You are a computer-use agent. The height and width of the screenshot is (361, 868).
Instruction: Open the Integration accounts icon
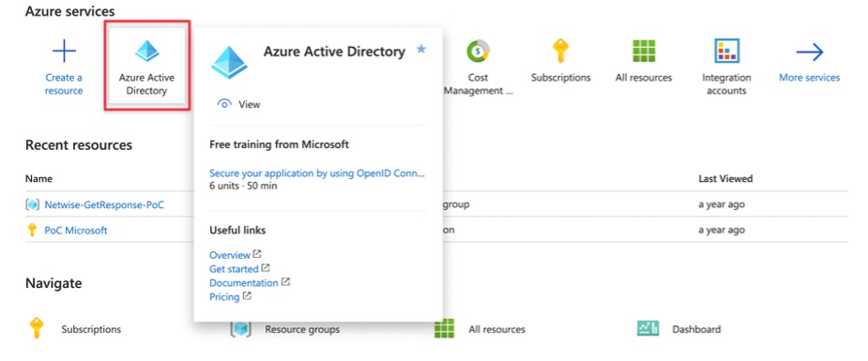pos(727,52)
